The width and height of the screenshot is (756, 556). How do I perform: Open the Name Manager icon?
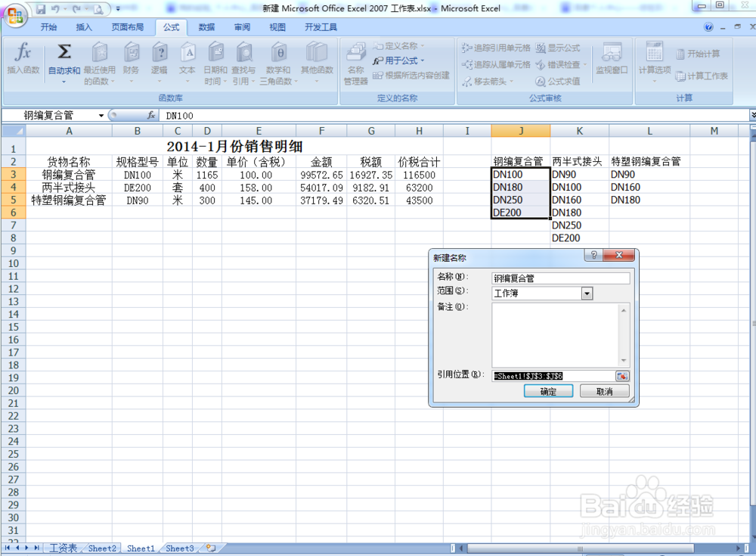pos(356,53)
